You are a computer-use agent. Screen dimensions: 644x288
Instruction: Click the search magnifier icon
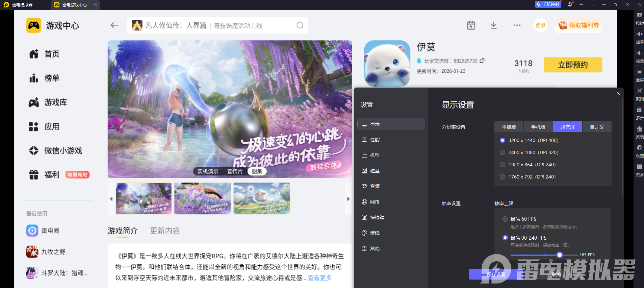click(300, 25)
